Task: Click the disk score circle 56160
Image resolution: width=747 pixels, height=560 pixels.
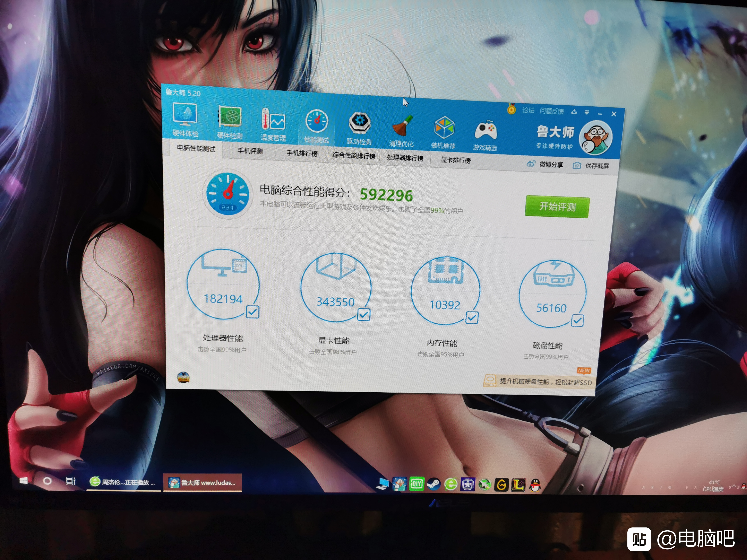Action: (552, 294)
